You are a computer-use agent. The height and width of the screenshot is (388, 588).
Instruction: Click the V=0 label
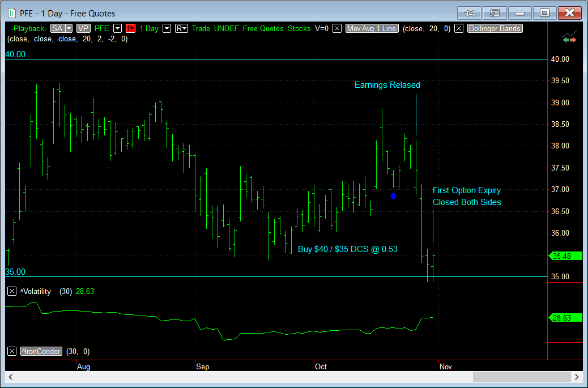(322, 28)
